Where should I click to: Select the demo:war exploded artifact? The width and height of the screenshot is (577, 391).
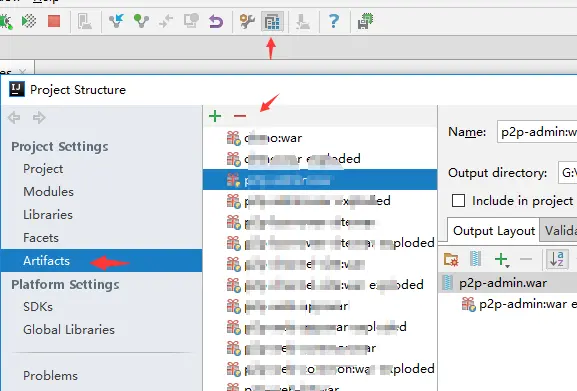pos(294,159)
